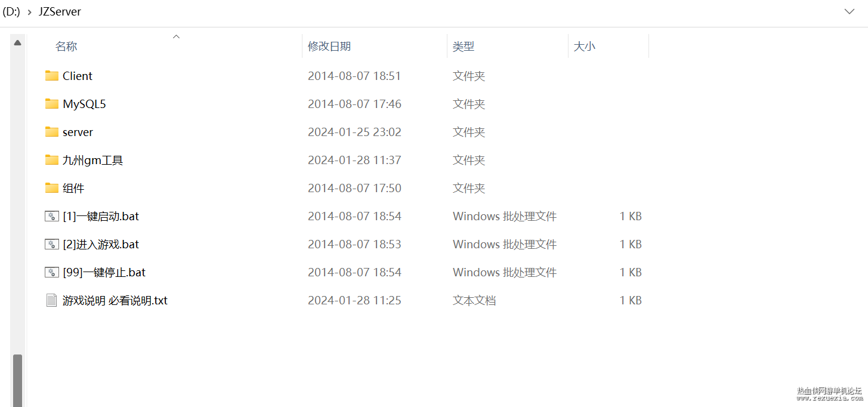868x407 pixels.
Task: Click the 文件夹 type of Client row
Action: [x=469, y=76]
